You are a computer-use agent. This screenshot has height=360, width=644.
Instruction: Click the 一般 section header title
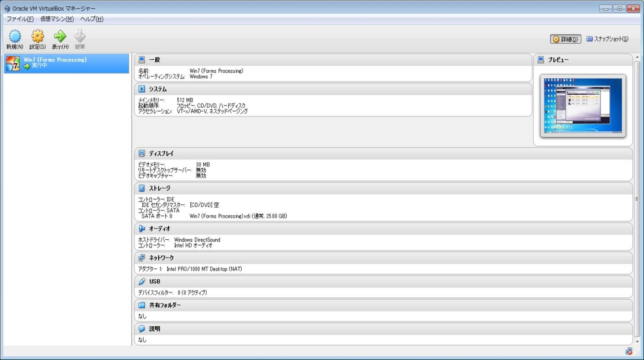coord(154,60)
